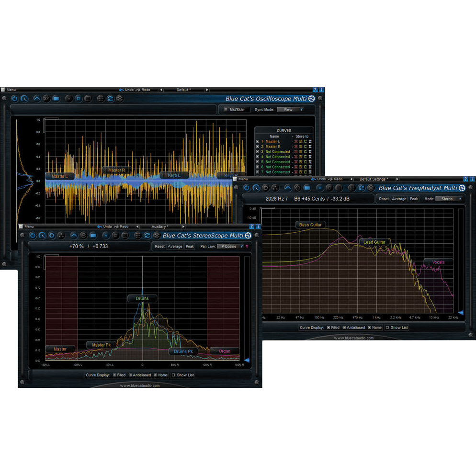Open www.bluecataudio.com link in StereoScope

click(140, 385)
